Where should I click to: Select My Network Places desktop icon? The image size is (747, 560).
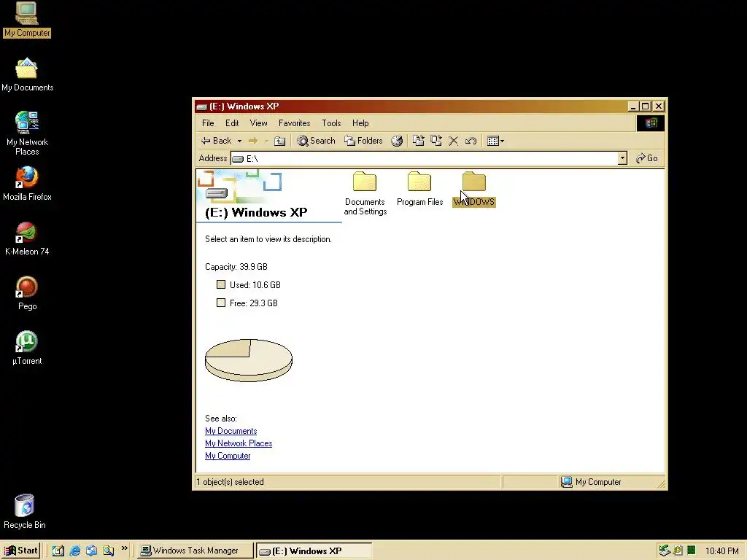click(27, 133)
